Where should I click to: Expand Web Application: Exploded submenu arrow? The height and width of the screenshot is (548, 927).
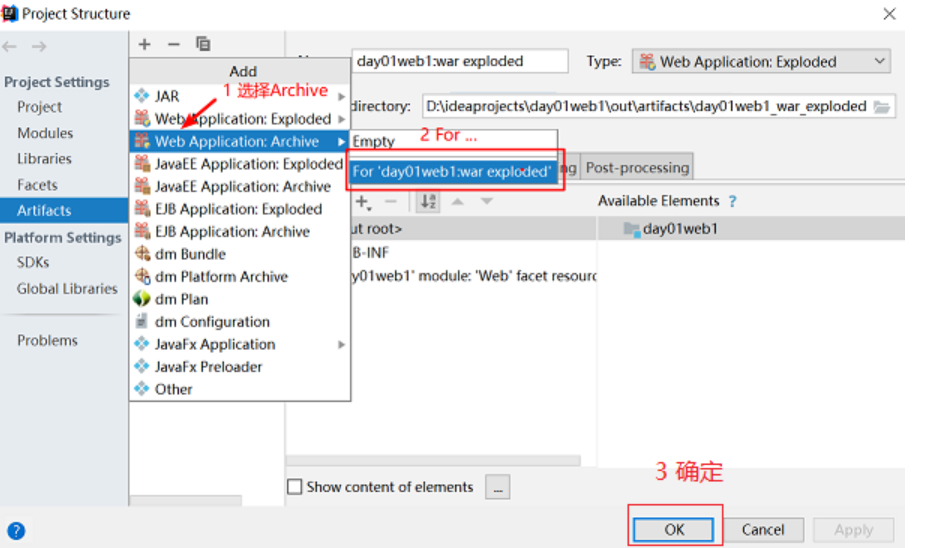pos(341,119)
